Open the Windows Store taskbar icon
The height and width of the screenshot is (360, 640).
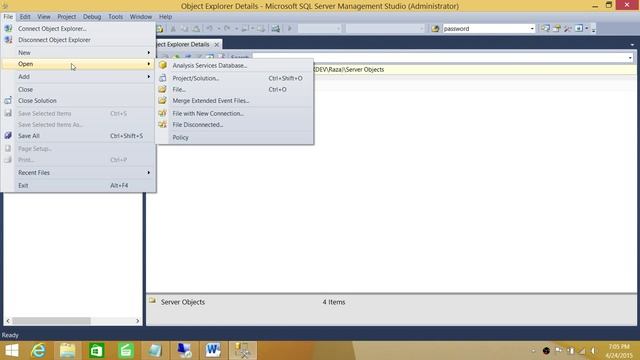pyautogui.click(x=97, y=351)
